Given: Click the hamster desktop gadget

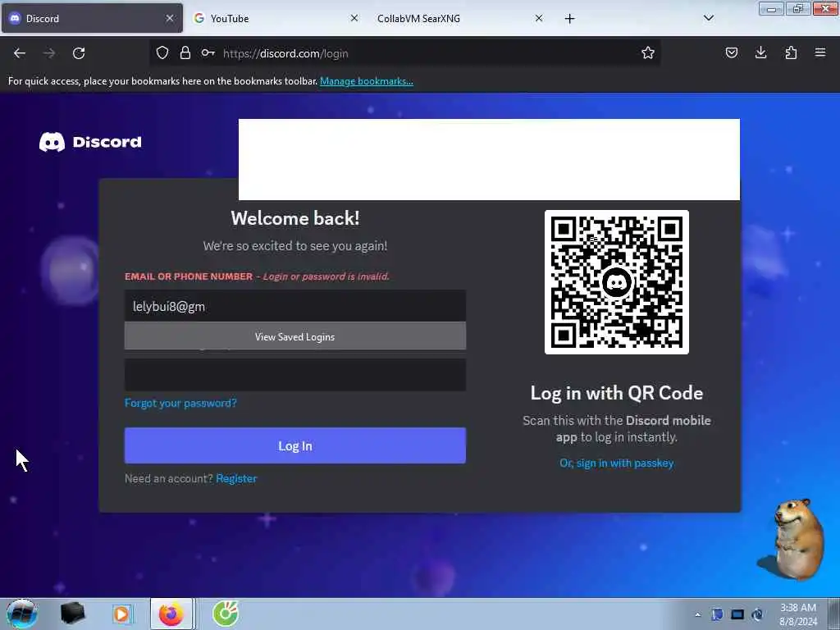Looking at the screenshot, I should pyautogui.click(x=792, y=540).
